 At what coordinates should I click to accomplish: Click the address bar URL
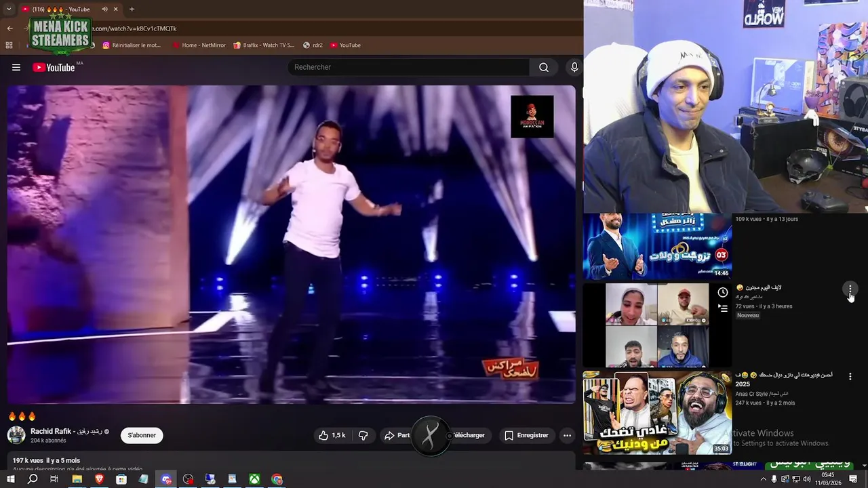(134, 28)
